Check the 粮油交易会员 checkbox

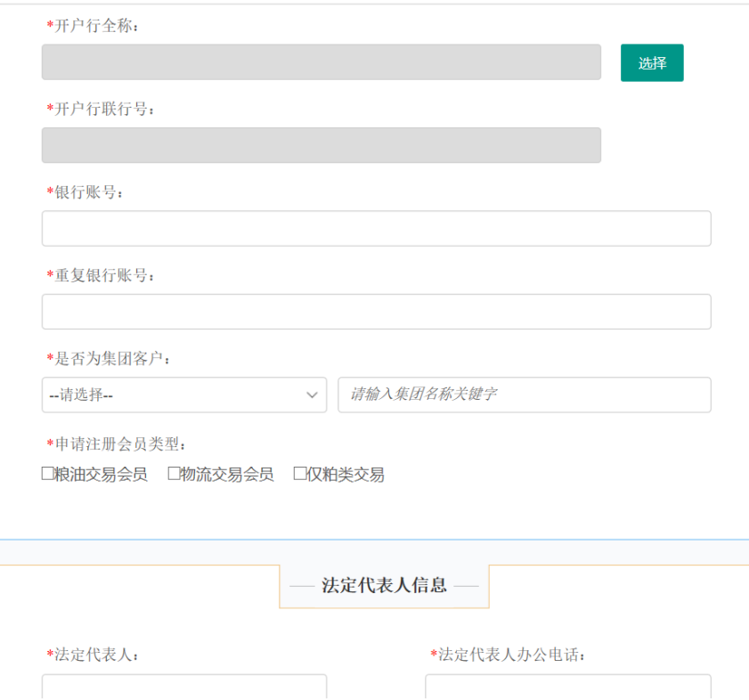[x=48, y=474]
